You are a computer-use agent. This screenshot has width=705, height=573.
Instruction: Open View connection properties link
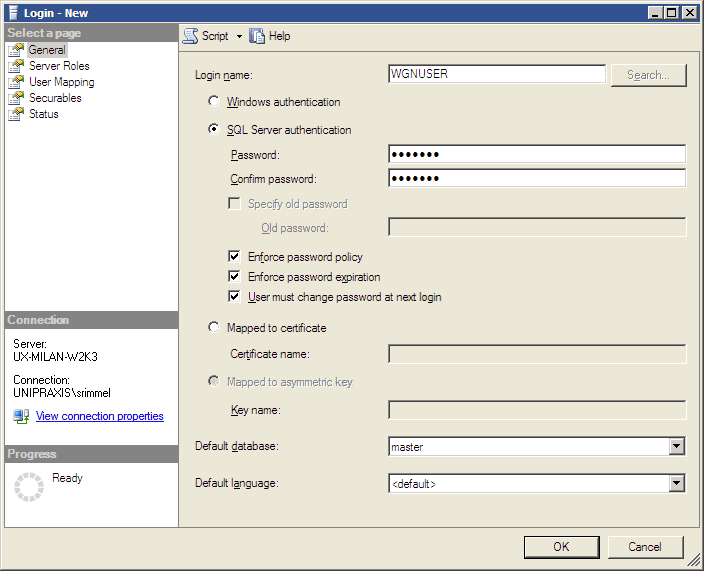[99, 416]
